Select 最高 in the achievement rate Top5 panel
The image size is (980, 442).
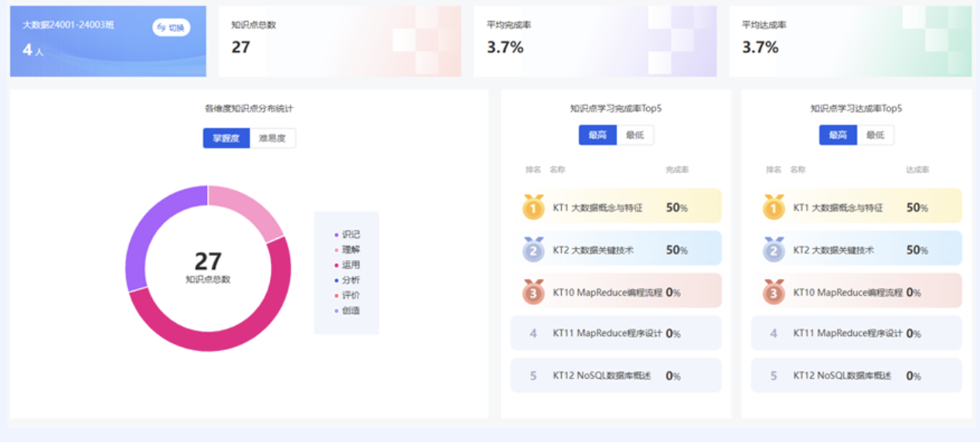(838, 135)
